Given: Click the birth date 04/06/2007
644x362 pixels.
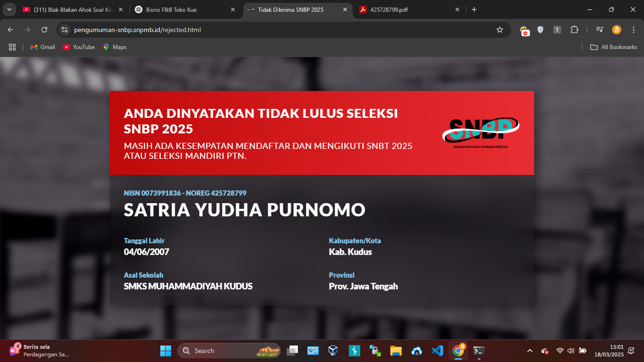Looking at the screenshot, I should point(146,252).
